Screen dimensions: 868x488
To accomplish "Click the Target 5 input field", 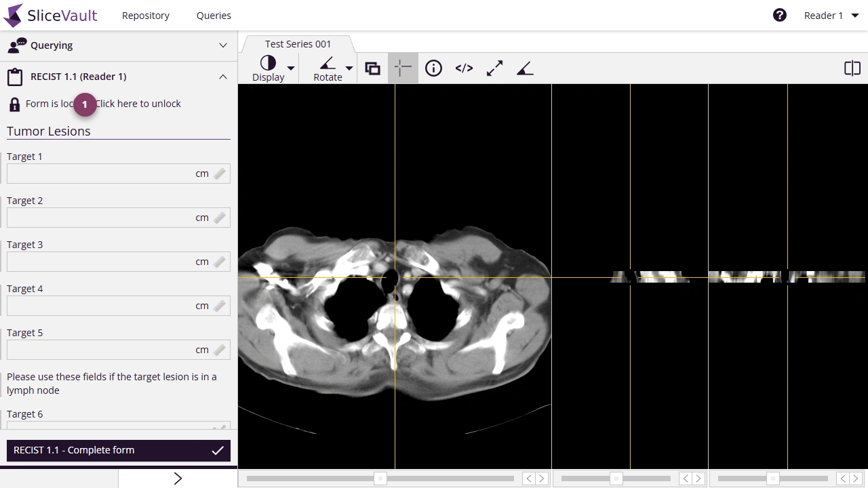I will tap(119, 350).
